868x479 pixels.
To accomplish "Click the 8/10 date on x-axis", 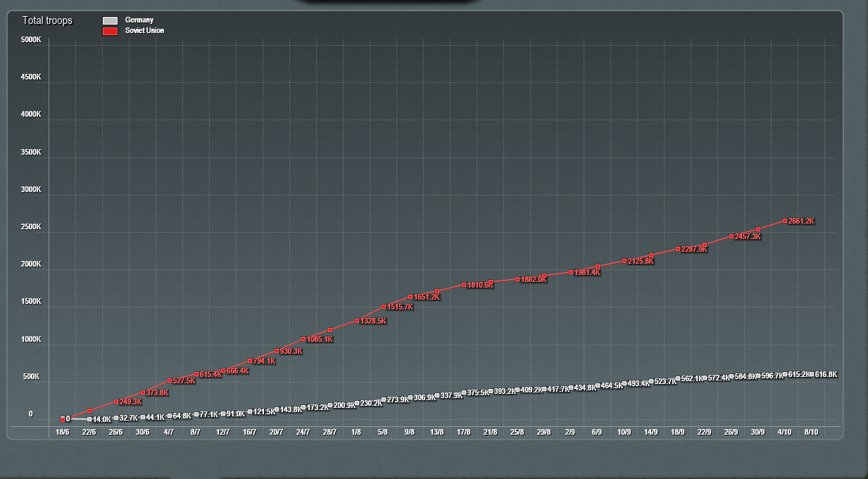I will [811, 432].
